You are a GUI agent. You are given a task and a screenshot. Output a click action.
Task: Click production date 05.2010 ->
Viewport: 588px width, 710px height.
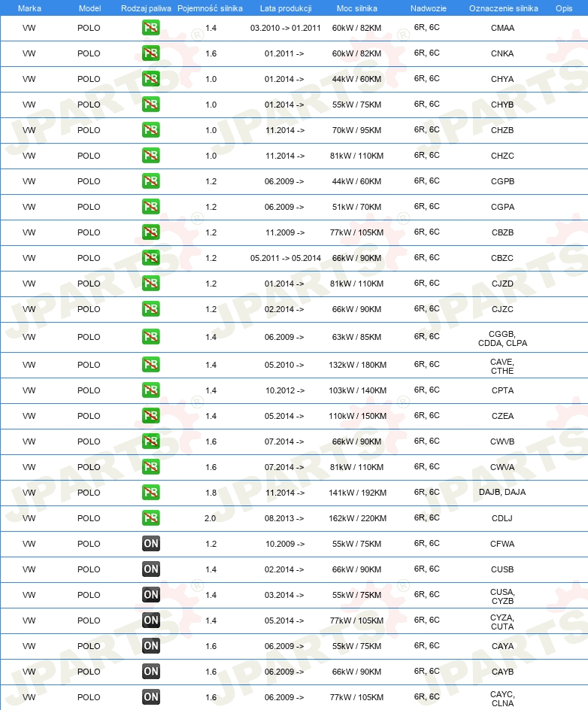tap(284, 365)
